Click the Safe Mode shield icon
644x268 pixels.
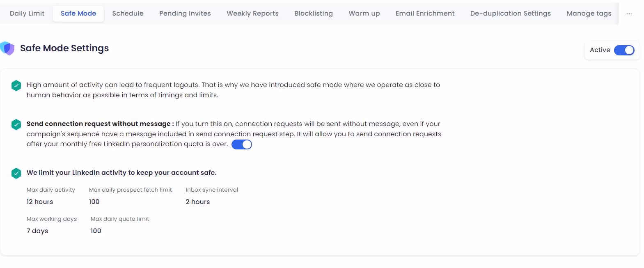pos(7,48)
